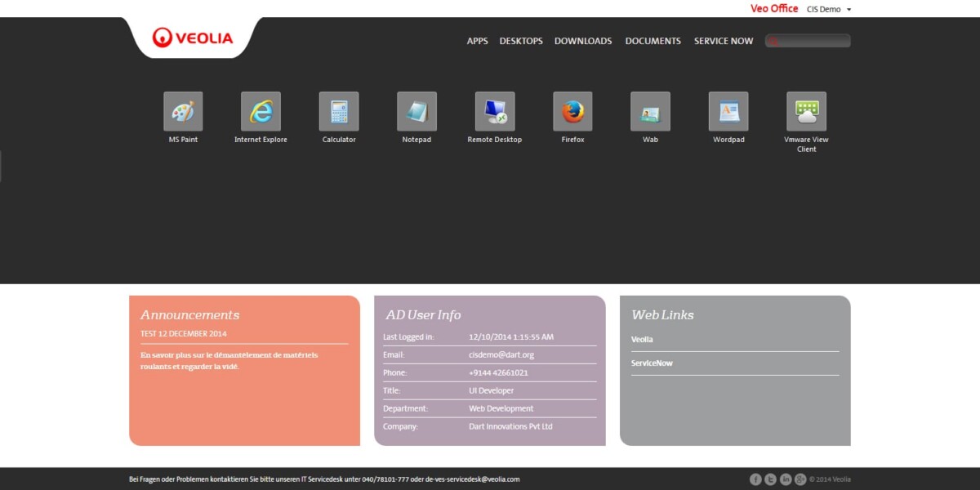Click the Wab app icon
This screenshot has height=490, width=980.
pyautogui.click(x=650, y=112)
